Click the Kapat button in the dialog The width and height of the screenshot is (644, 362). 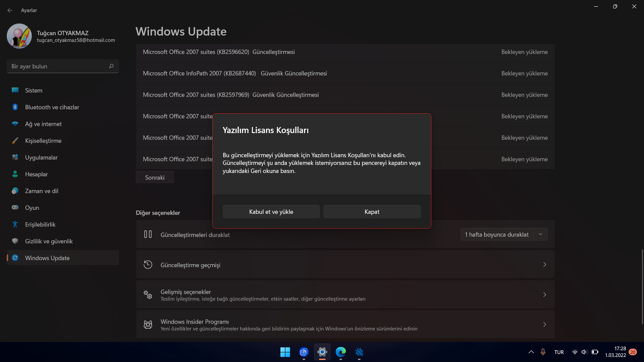pos(372,212)
